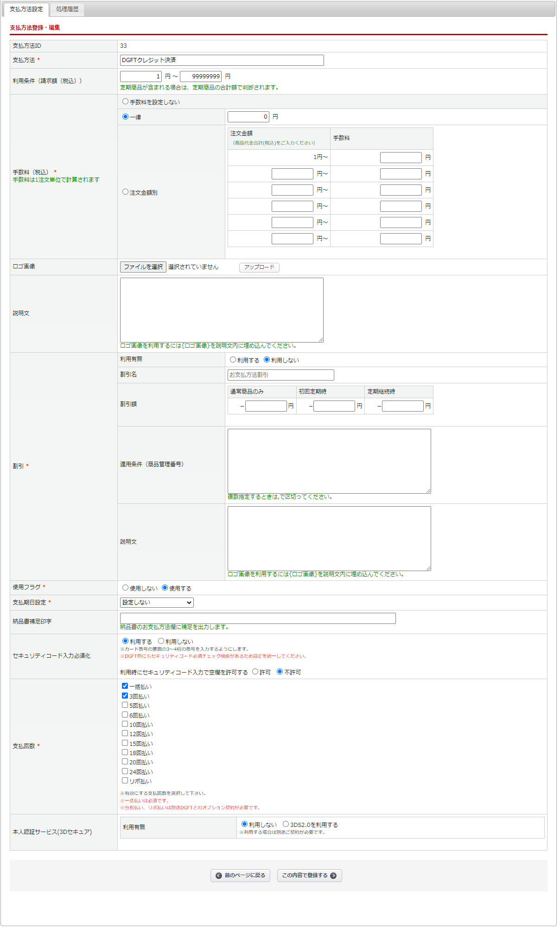The width and height of the screenshot is (560, 928).
Task: Click the 支払方法 name input field
Action: pos(222,60)
